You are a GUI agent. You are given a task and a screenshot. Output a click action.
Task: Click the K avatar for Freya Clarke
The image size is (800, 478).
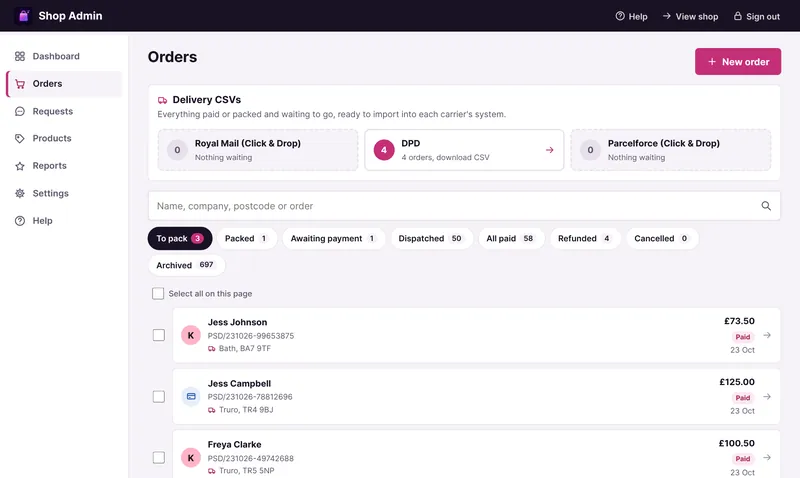(x=191, y=458)
